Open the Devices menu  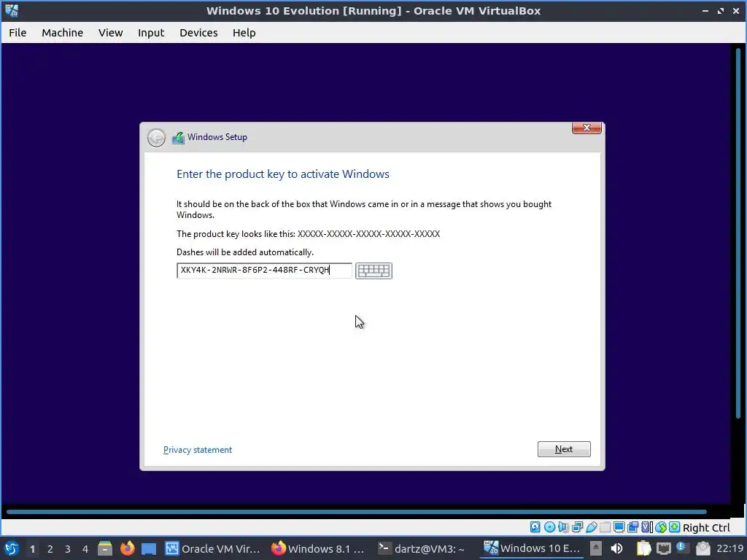click(198, 32)
